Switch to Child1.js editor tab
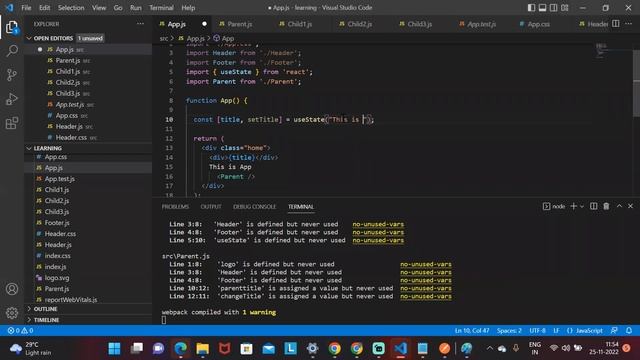The width and height of the screenshot is (640, 360). [300, 24]
